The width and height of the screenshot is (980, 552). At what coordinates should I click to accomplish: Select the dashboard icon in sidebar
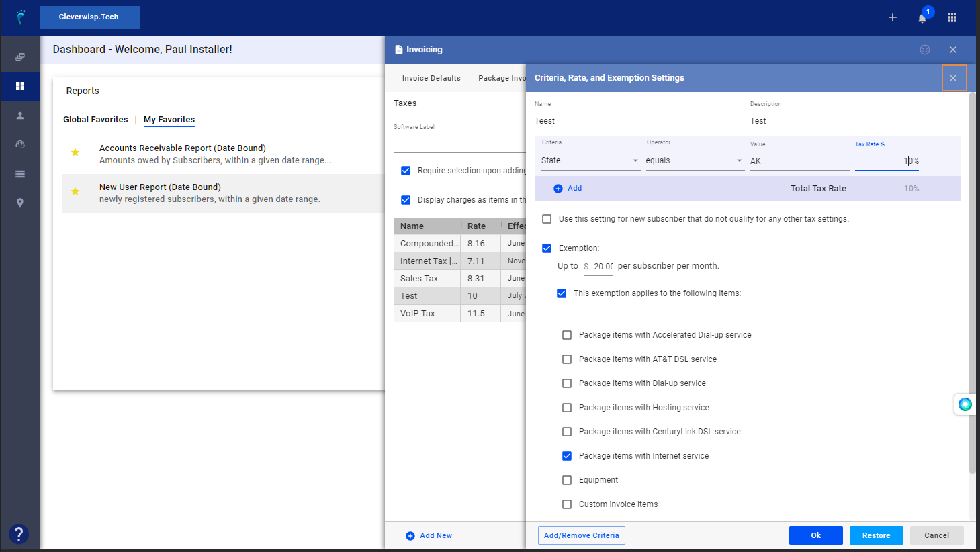[20, 86]
